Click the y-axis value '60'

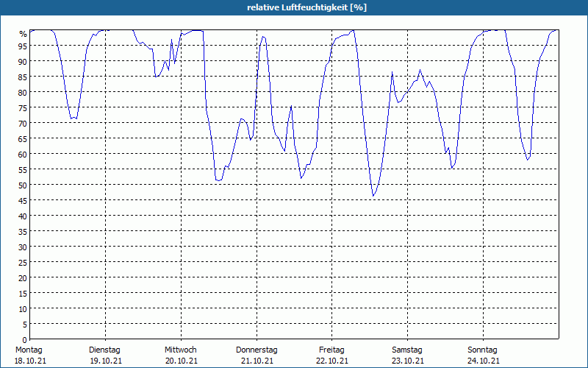click(23, 155)
